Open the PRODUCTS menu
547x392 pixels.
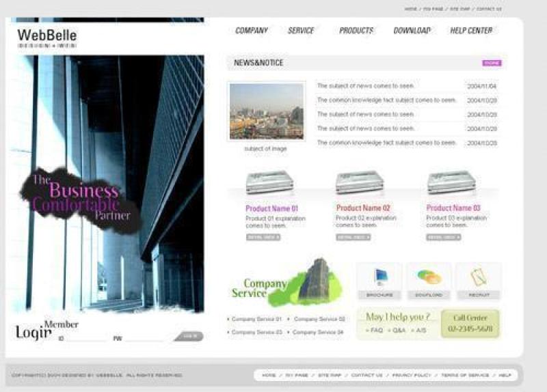pyautogui.click(x=356, y=31)
